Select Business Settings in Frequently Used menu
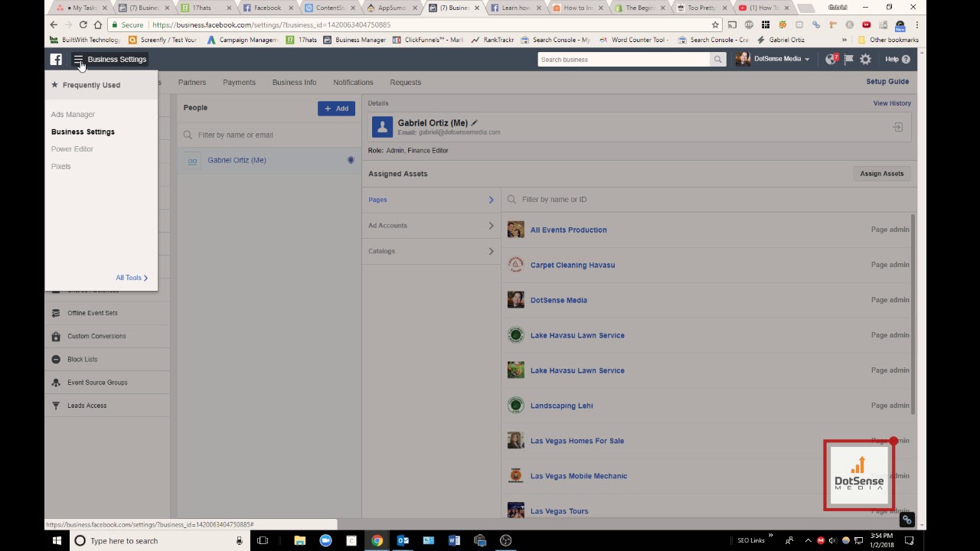This screenshot has height=551, width=980. pos(83,132)
